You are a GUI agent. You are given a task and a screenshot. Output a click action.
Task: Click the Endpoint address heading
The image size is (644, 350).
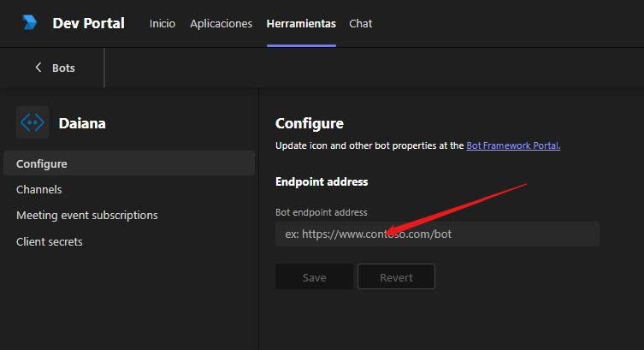click(322, 181)
